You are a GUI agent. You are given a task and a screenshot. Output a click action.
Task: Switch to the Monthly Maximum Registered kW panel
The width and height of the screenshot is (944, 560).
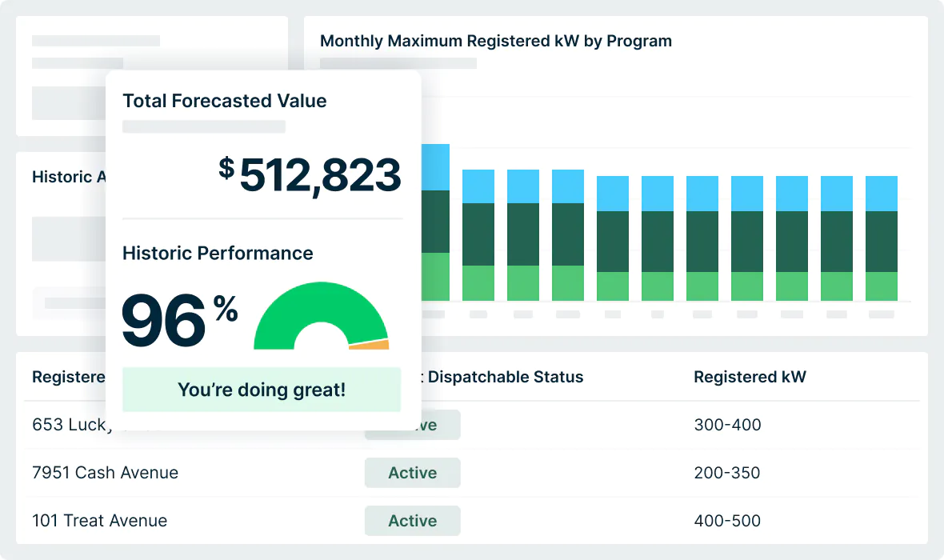[x=495, y=41]
